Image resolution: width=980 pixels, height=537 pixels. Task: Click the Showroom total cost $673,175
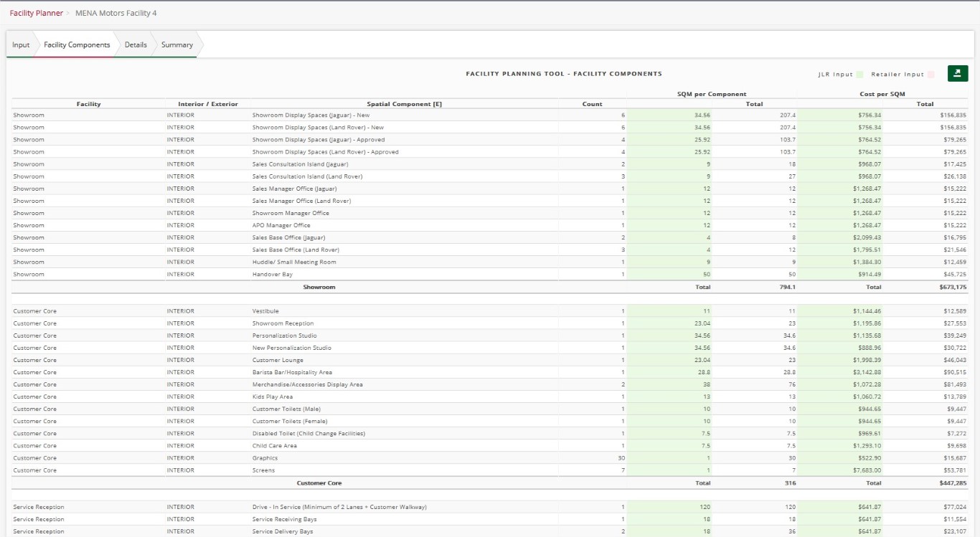953,287
